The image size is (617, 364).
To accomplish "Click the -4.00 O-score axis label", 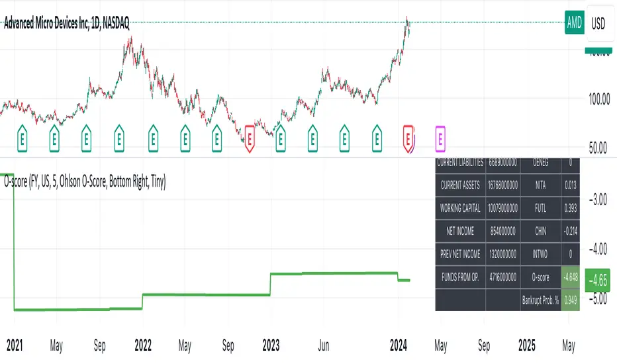I will 598,249.
